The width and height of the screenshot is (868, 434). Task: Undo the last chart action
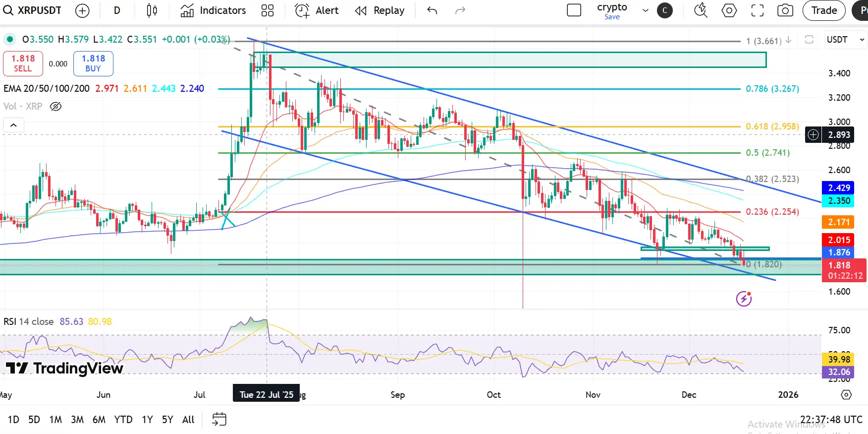click(432, 10)
